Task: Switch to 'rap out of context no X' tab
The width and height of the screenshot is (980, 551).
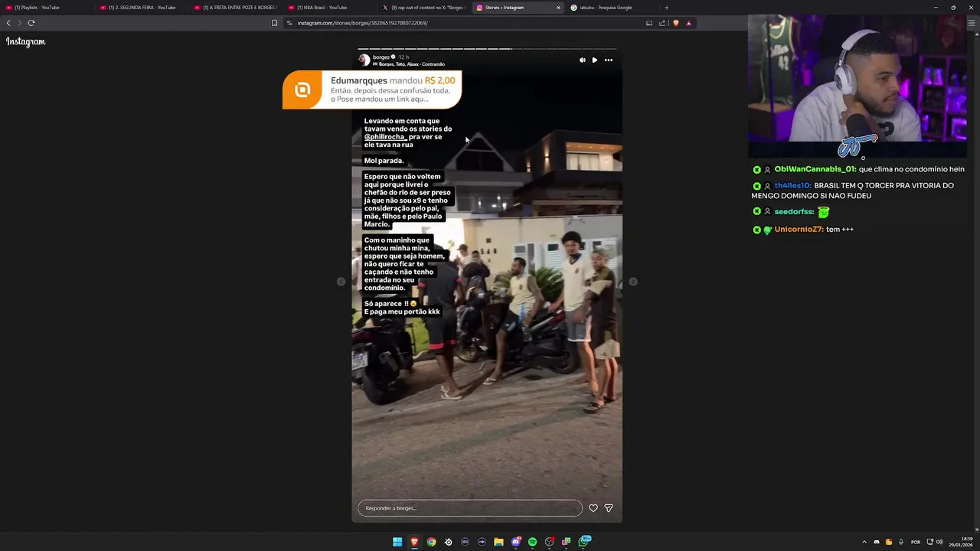Action: 425,8
